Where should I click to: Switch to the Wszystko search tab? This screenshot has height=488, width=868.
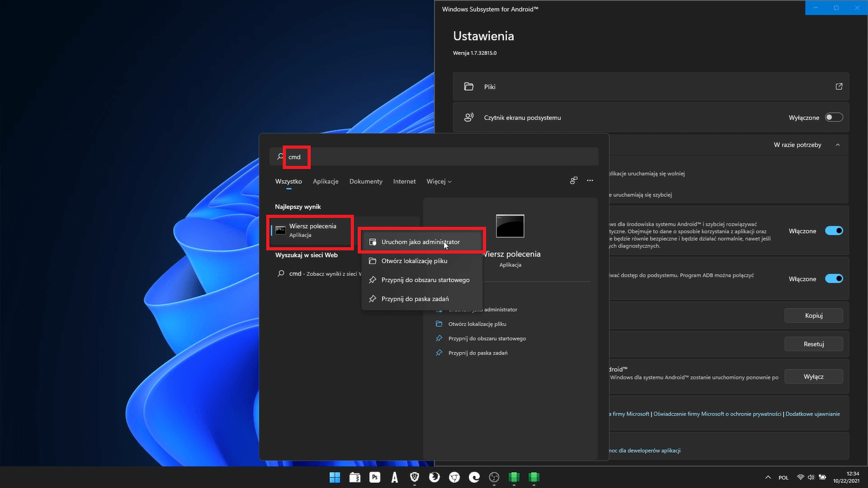coord(288,181)
